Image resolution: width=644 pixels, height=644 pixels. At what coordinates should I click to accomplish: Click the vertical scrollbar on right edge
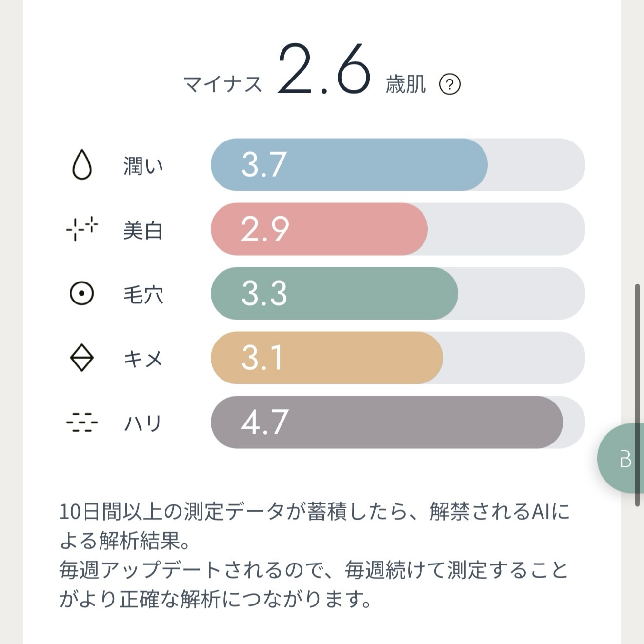[x=637, y=395]
